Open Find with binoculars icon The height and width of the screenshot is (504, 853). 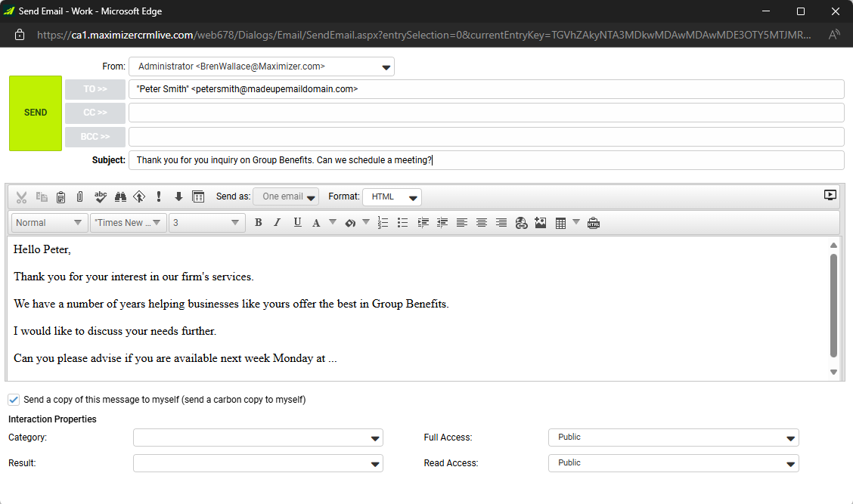point(120,196)
